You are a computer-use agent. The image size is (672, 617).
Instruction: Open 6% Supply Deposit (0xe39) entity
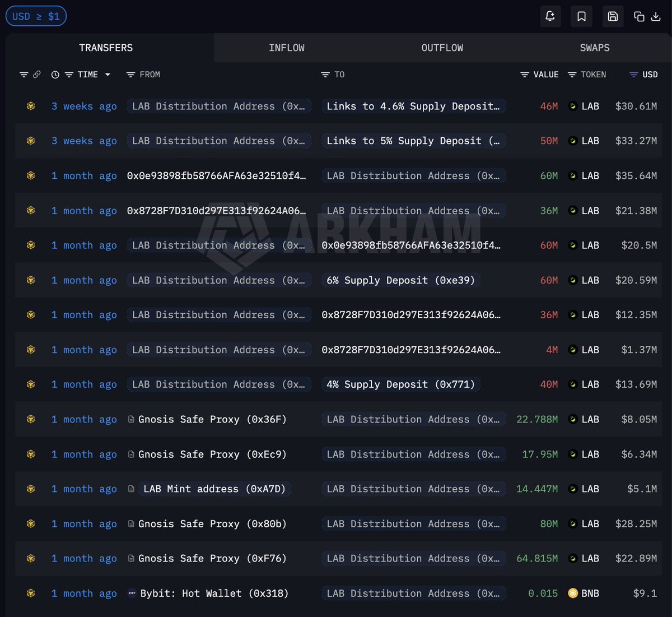[x=400, y=280]
